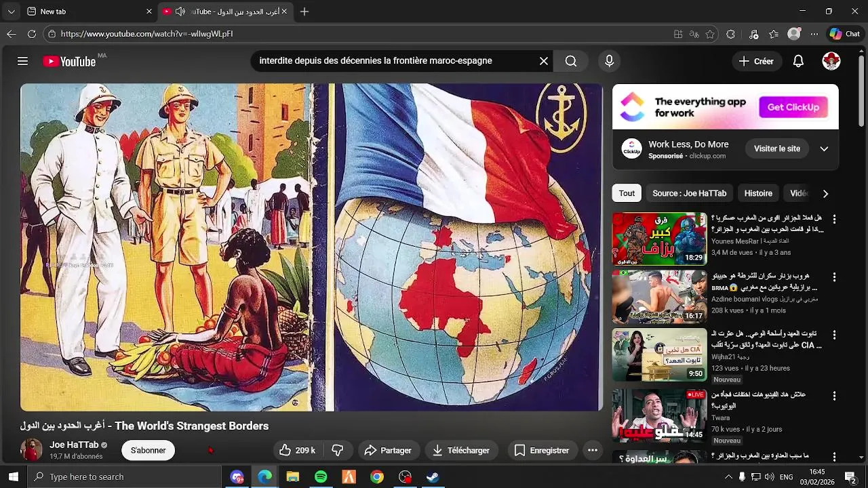The image size is (868, 488).
Task: Open Edge Settings and more ellipsis
Action: pos(814,34)
